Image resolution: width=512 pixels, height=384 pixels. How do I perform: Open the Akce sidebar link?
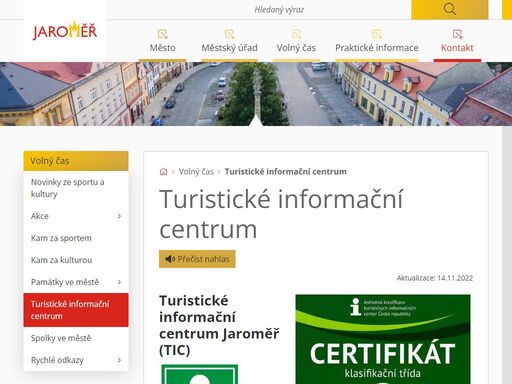click(40, 216)
